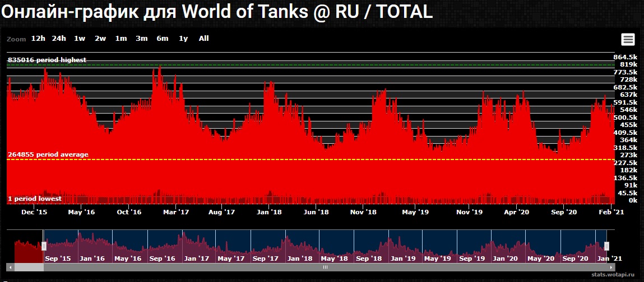Grab the right navigator range handle
Image resolution: width=644 pixels, height=282 pixels.
606,246
